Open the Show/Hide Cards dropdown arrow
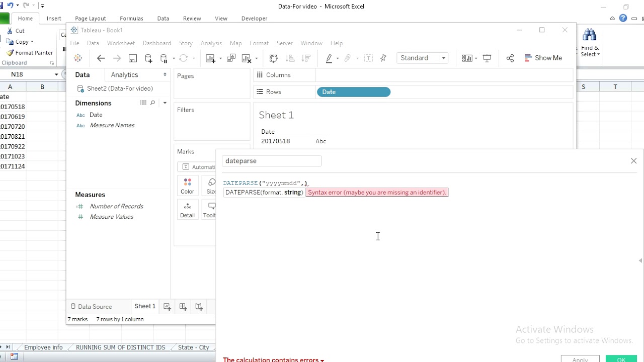This screenshot has width=644, height=362. click(x=475, y=58)
